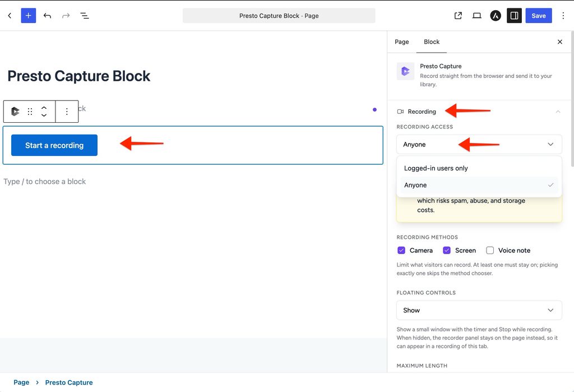Open the top-right options three-dot menu
Image resolution: width=574 pixels, height=392 pixels.
[563, 15]
